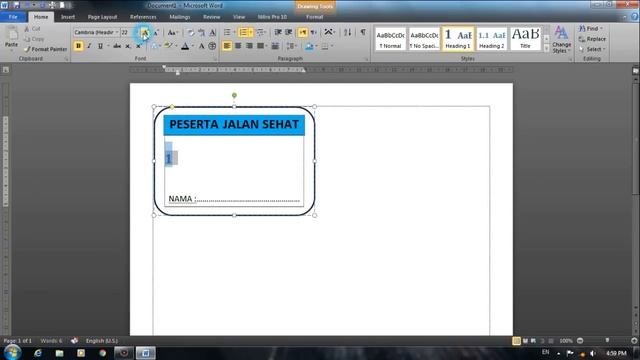The height and width of the screenshot is (360, 640).
Task: Click the Grow Font button
Action: 144,33
